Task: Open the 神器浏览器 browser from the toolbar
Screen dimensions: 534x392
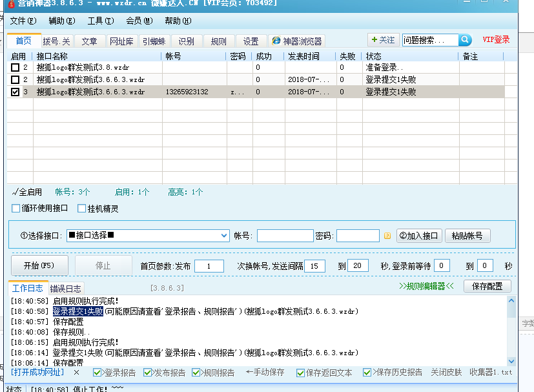Action: tap(298, 40)
